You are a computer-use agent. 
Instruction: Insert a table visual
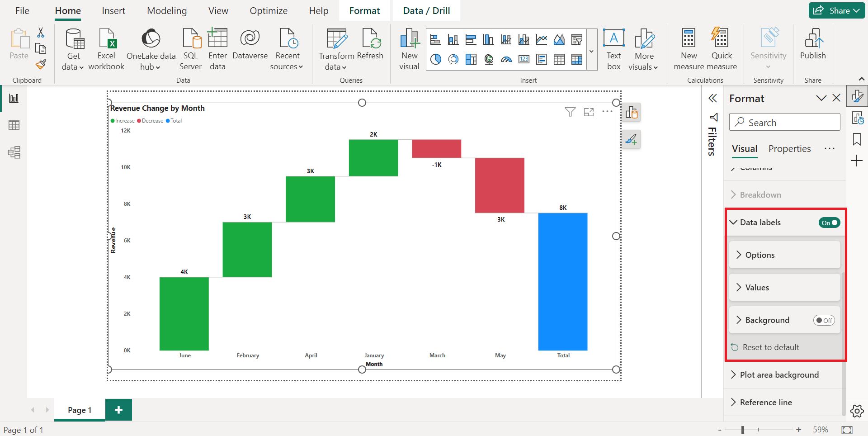(x=559, y=59)
